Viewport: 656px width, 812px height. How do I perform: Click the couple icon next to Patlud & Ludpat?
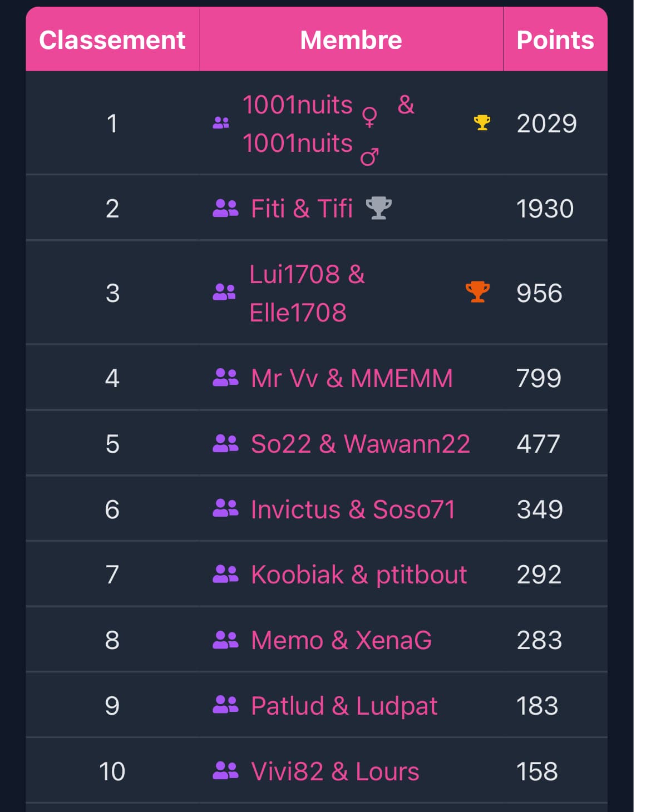pyautogui.click(x=225, y=705)
